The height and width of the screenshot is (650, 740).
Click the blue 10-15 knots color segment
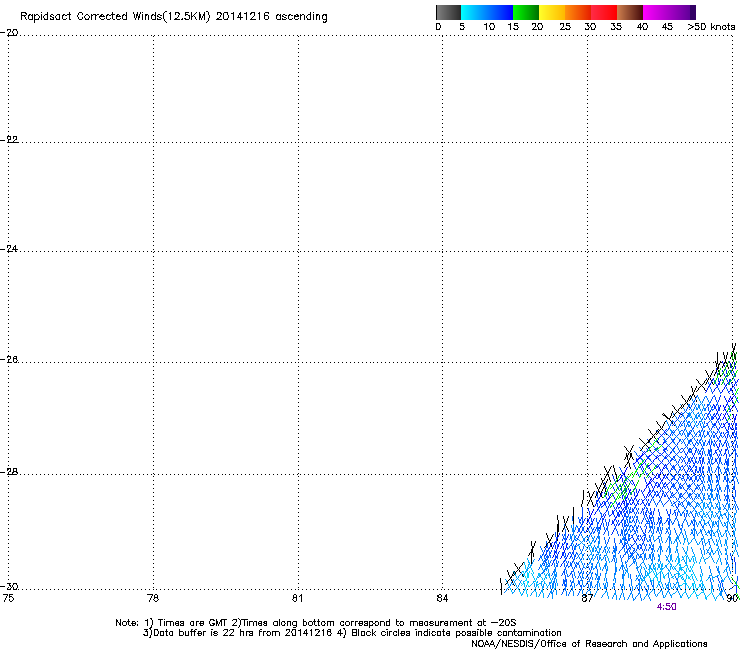pos(500,12)
